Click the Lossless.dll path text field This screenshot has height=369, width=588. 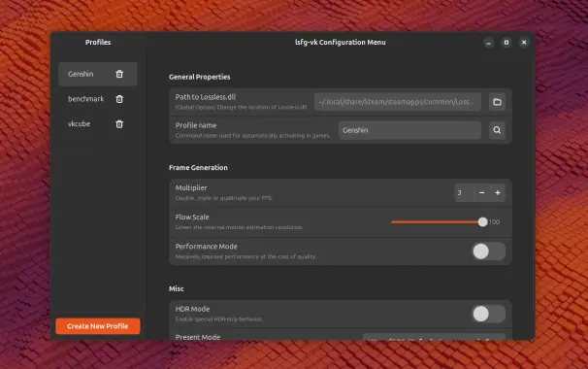(398, 102)
